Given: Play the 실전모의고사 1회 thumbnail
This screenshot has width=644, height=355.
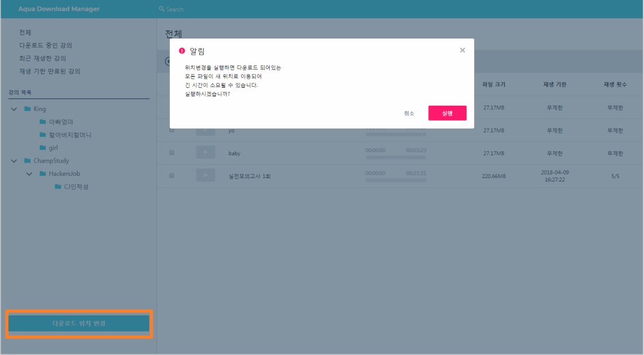Looking at the screenshot, I should pos(205,175).
